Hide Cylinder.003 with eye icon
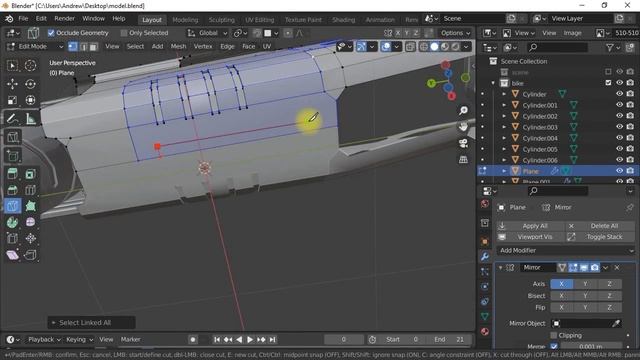Screen dimensions: 640x360 coord(619,127)
